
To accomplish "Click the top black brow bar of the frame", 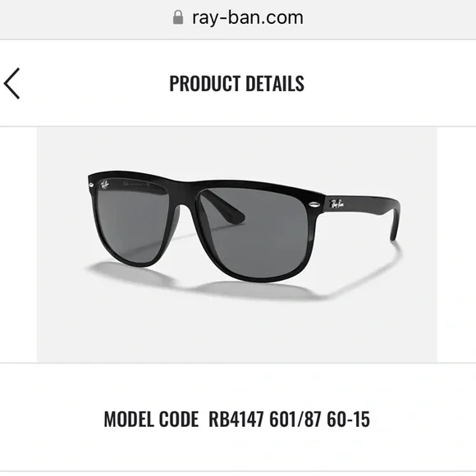I will 207,182.
